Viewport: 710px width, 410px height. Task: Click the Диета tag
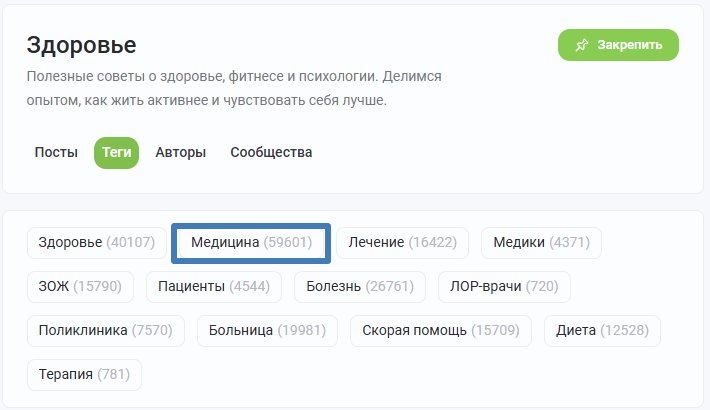(x=602, y=331)
